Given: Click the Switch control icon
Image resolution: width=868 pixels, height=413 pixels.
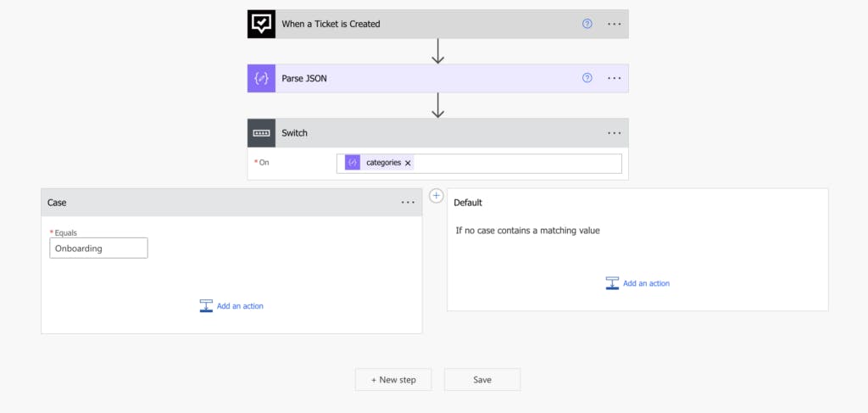Looking at the screenshot, I should (262, 133).
